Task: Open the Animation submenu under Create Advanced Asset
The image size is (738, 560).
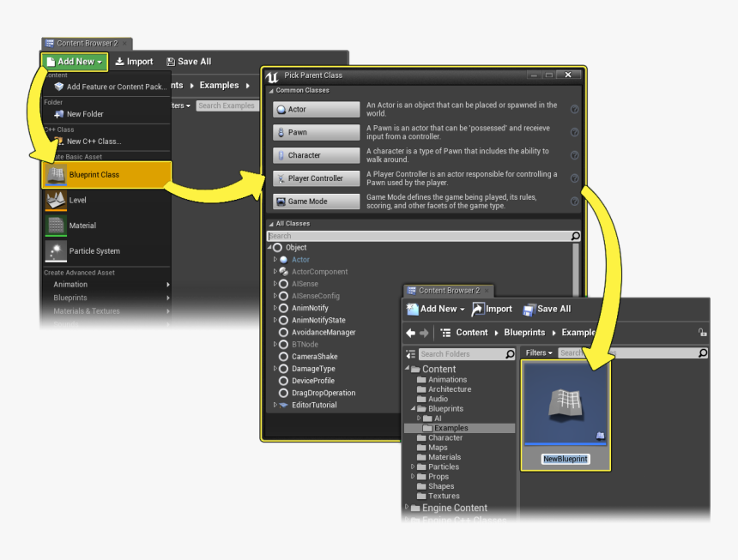Action: [x=106, y=285]
